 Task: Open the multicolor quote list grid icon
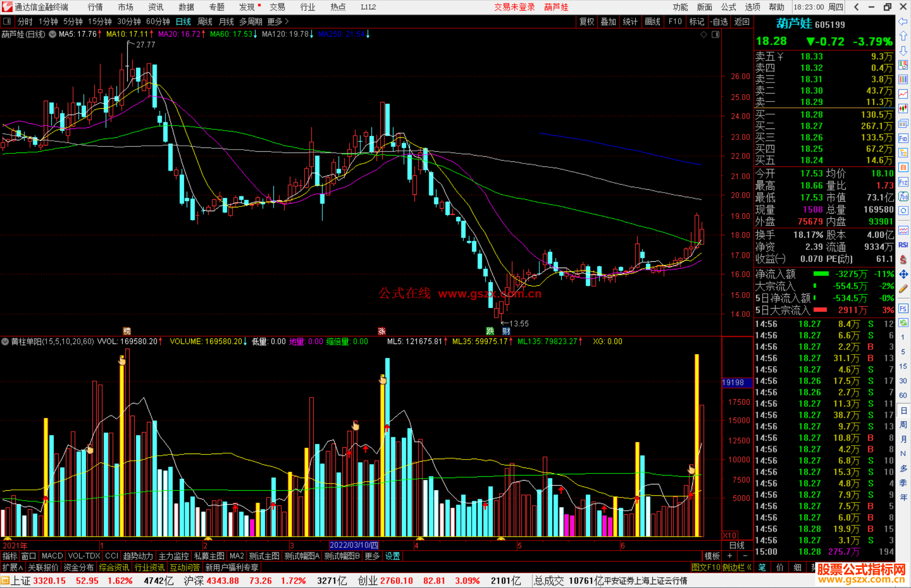903,80
